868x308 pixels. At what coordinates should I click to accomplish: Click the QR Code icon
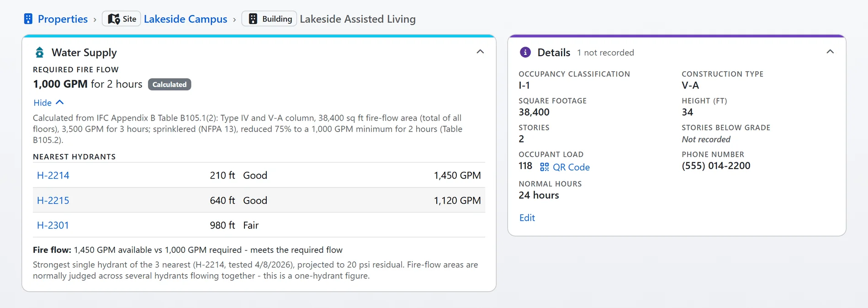544,167
